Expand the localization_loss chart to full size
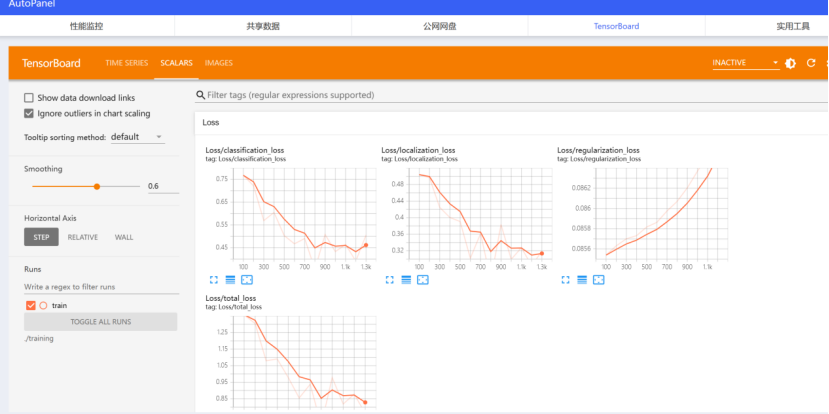The height and width of the screenshot is (414, 829). tap(390, 280)
